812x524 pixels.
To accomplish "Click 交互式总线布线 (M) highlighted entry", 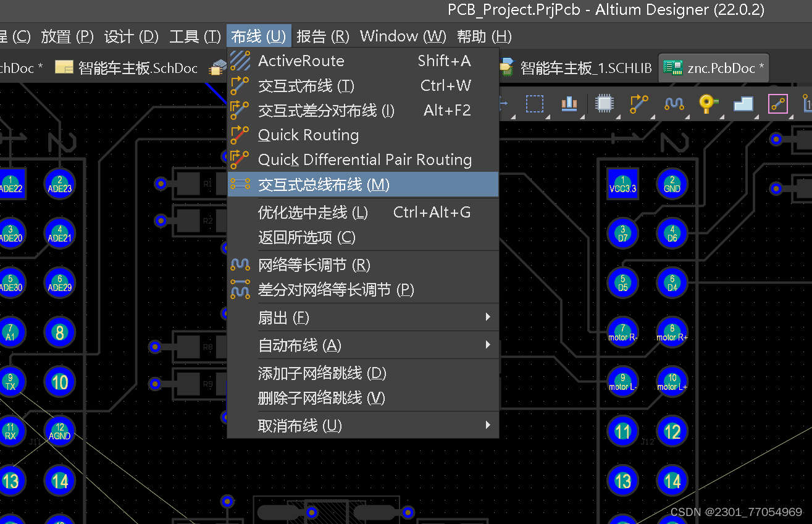I will pyautogui.click(x=363, y=184).
